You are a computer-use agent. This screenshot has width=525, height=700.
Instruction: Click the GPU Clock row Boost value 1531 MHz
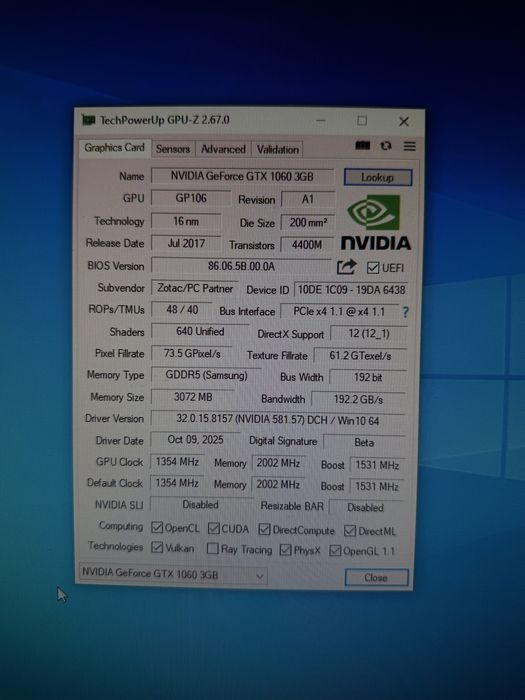coord(377,465)
